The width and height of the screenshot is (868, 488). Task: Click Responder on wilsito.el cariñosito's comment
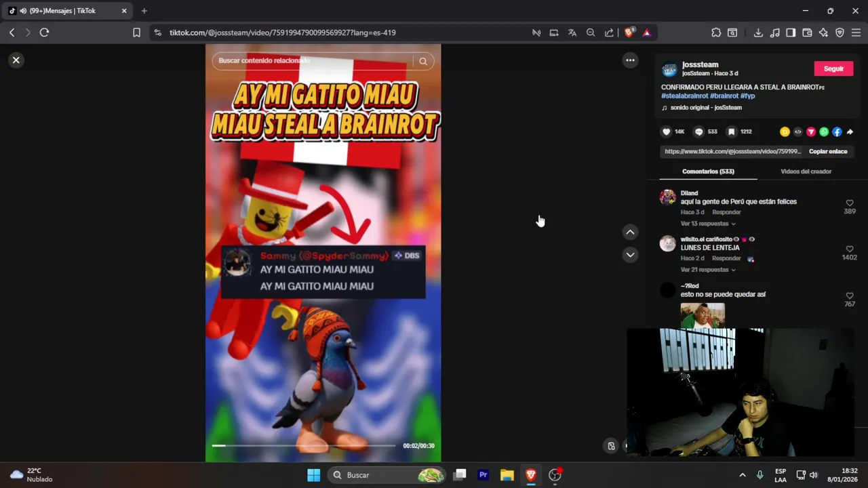click(x=726, y=258)
